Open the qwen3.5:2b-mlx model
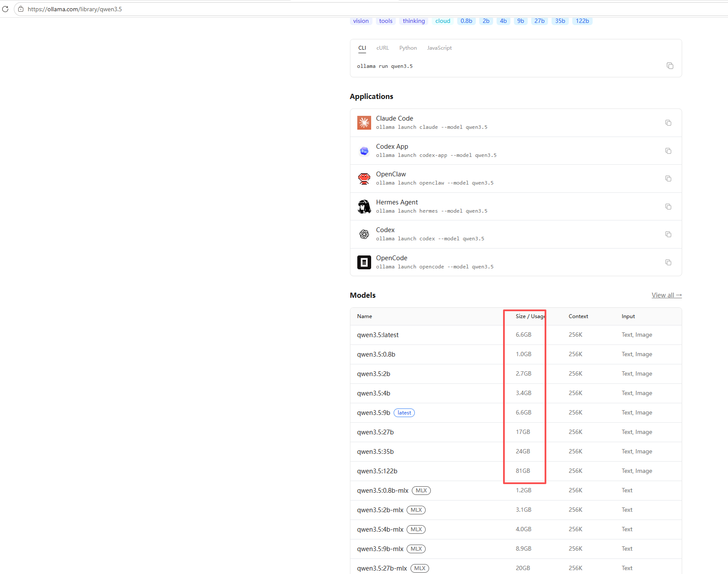The image size is (728, 574). point(380,510)
